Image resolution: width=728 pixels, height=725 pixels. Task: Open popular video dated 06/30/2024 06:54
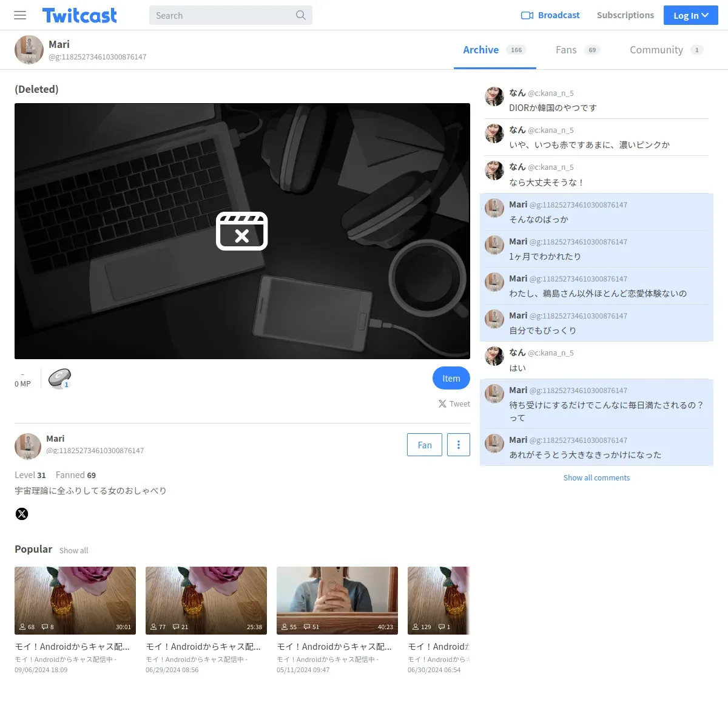439,620
